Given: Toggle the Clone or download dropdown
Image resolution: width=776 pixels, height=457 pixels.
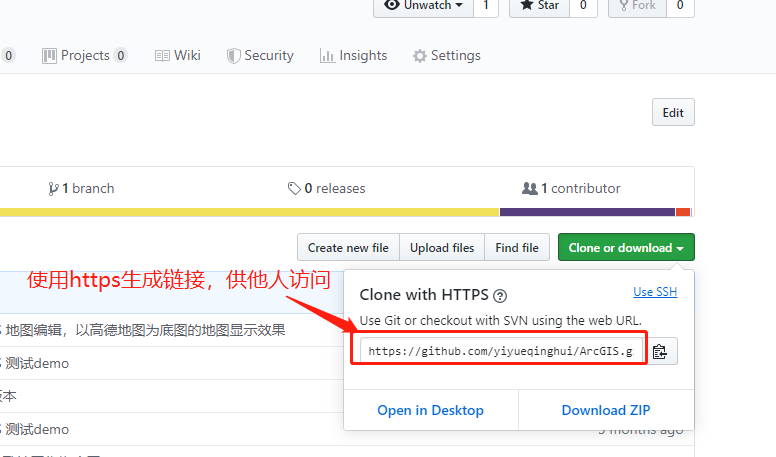Looking at the screenshot, I should (x=626, y=248).
